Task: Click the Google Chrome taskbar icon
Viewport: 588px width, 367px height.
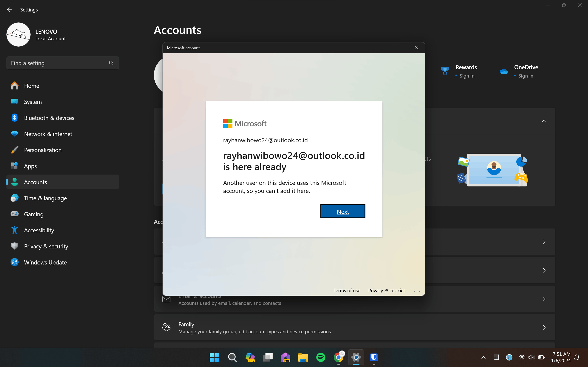Action: (x=339, y=357)
